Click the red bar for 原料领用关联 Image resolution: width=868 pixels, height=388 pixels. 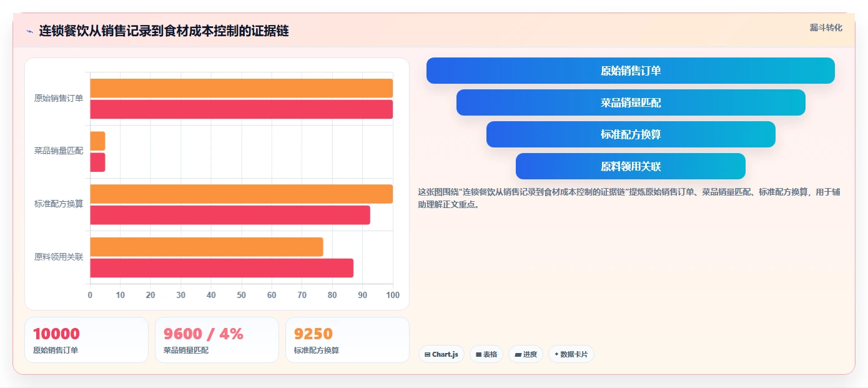point(222,268)
